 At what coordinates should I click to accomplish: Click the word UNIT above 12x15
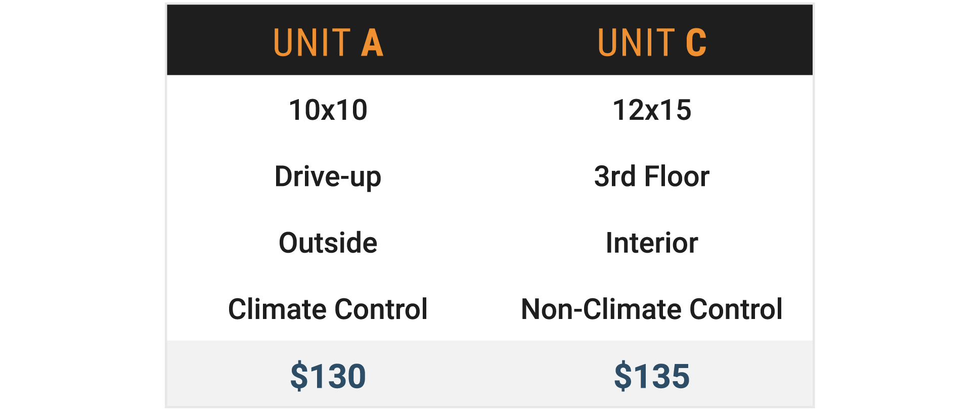tap(636, 42)
